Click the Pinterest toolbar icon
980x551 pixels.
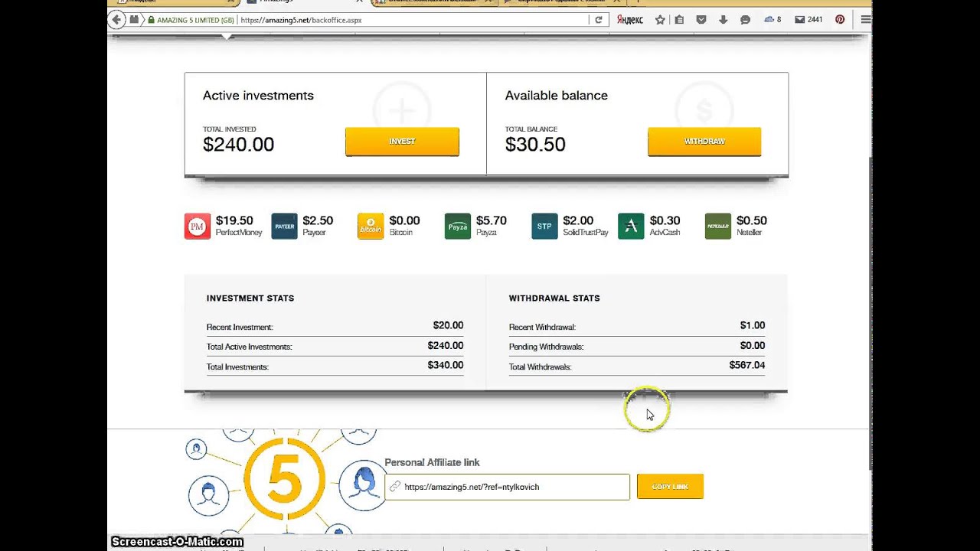pyautogui.click(x=840, y=20)
